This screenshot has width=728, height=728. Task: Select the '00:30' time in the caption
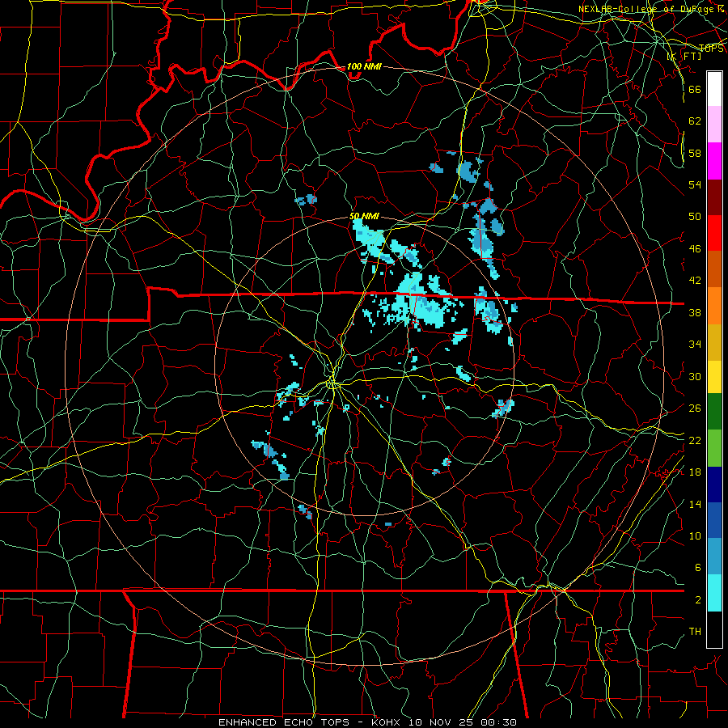tap(498, 722)
